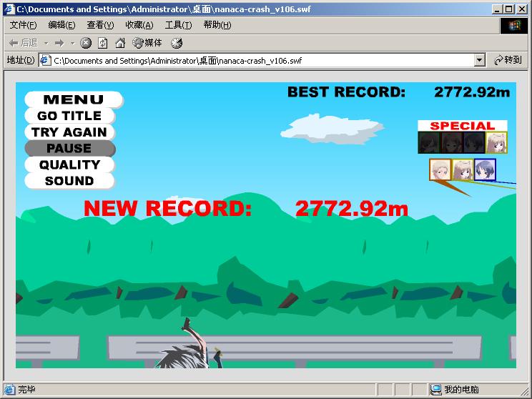Click the 完毕 status bar text
This screenshot has width=532, height=399.
click(x=26, y=389)
